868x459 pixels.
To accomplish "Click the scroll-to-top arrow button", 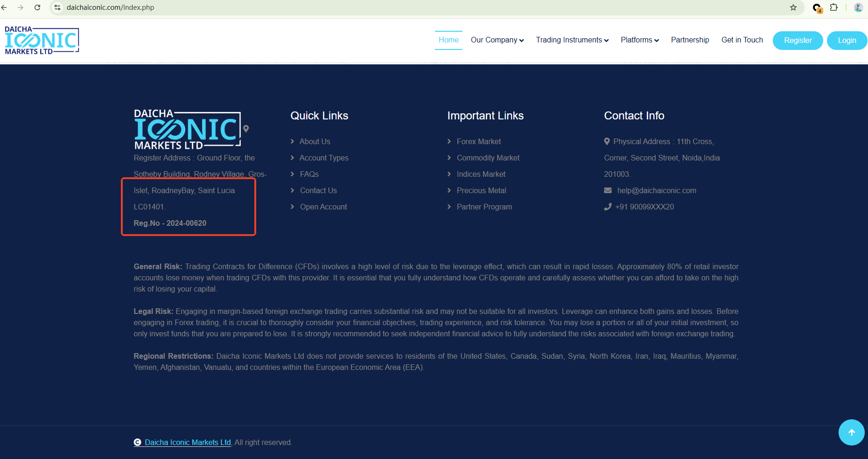I will 852,432.
